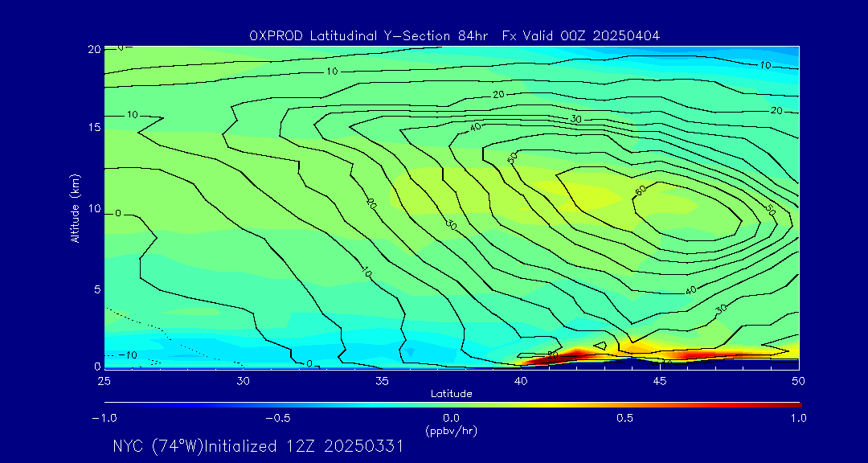868x463 pixels.
Task: Click latitude axis tick label '30'
Action: [243, 380]
